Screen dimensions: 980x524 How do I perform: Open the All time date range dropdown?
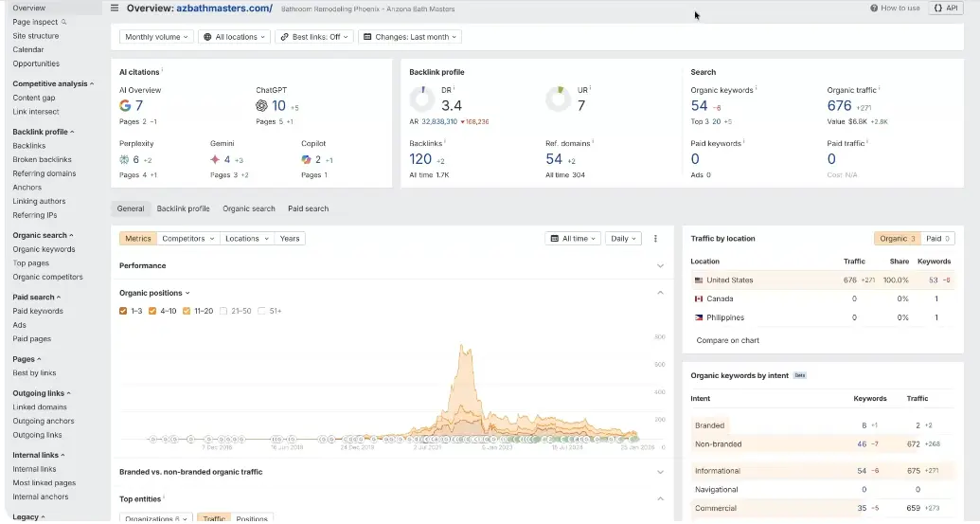[573, 238]
